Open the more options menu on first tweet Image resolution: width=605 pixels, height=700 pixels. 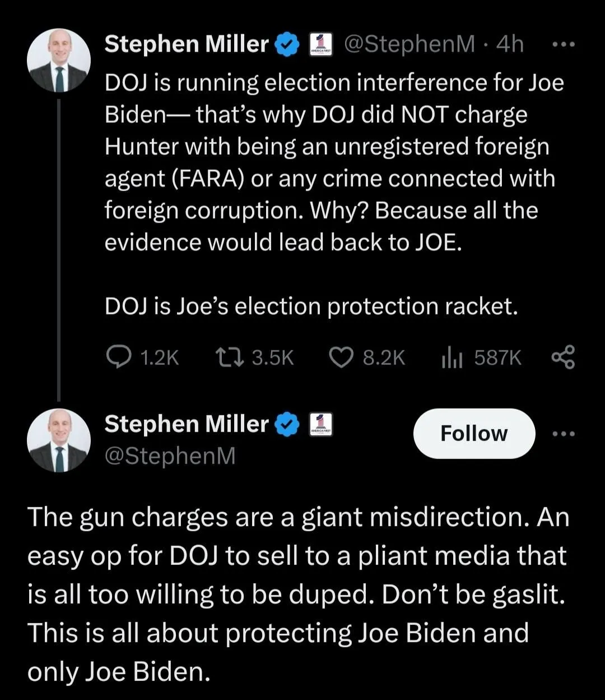[x=563, y=45]
